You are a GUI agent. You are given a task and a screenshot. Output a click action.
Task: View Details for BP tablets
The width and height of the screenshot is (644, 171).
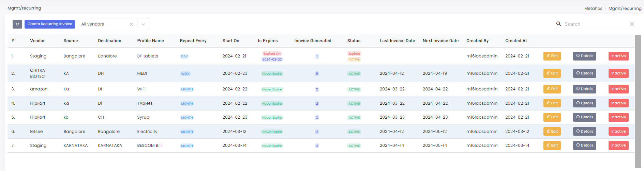pos(585,56)
